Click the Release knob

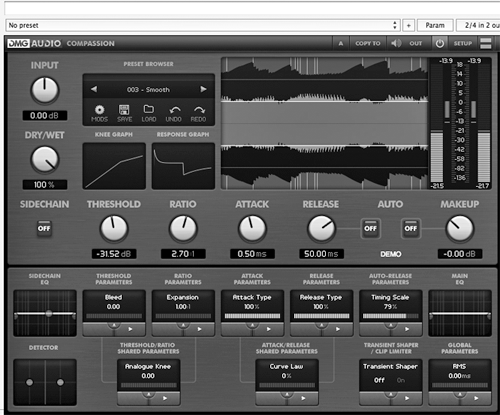(321, 229)
